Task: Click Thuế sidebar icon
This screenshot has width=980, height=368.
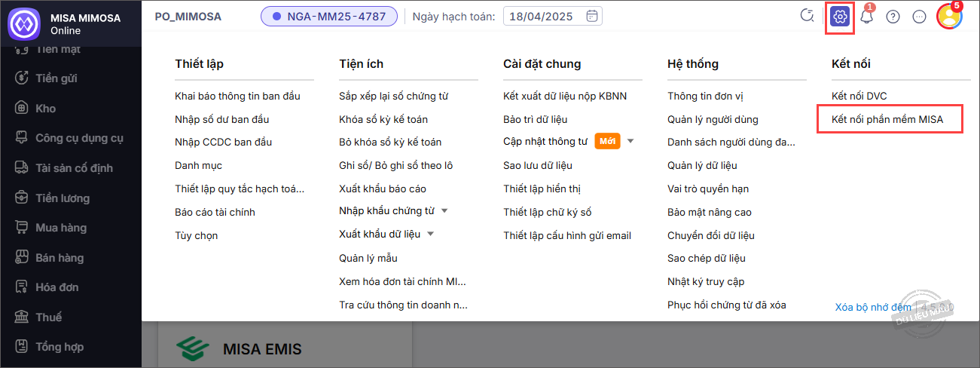Action: coord(22,317)
